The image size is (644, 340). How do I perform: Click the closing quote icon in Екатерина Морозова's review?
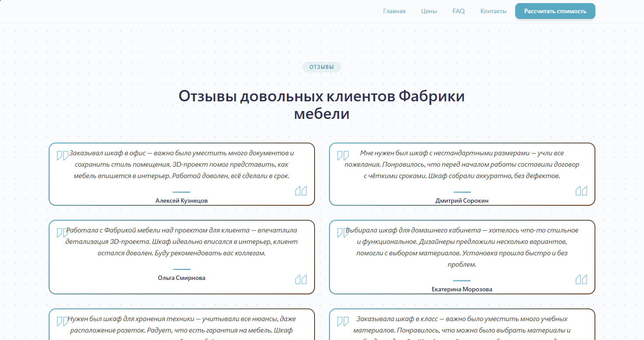click(581, 279)
